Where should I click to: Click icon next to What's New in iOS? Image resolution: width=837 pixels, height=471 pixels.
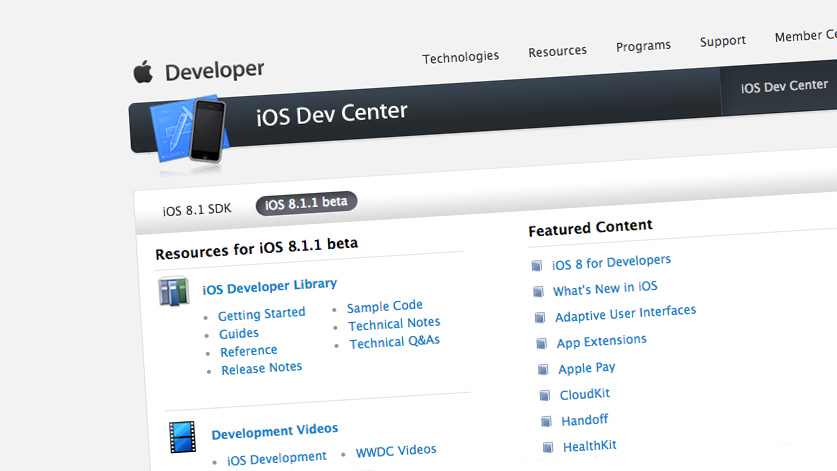[x=538, y=292]
